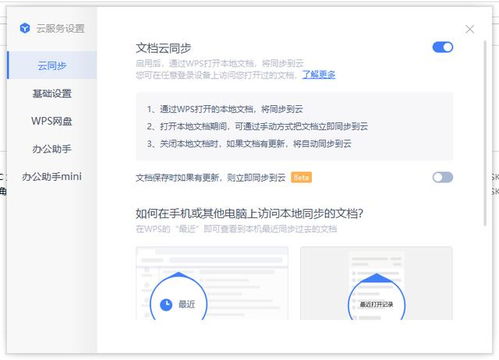This screenshot has height=360, width=499.
Task: Open the 基础设置 section
Action: tap(52, 93)
